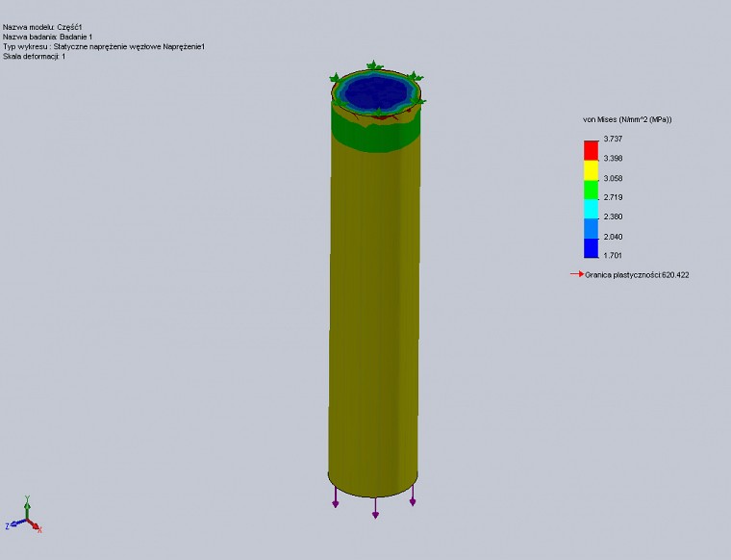Click the legend maximum value 3.737
The height and width of the screenshot is (560, 731).
pyautogui.click(x=613, y=139)
